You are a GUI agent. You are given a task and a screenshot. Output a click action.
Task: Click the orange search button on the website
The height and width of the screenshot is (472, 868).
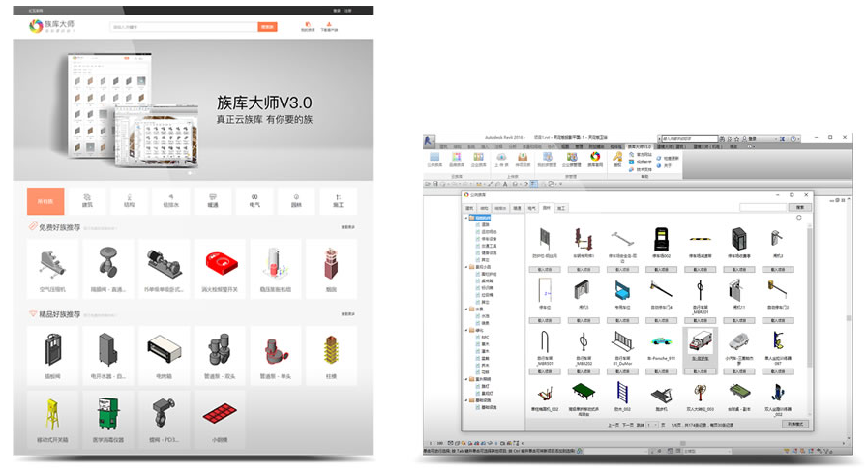[267, 26]
